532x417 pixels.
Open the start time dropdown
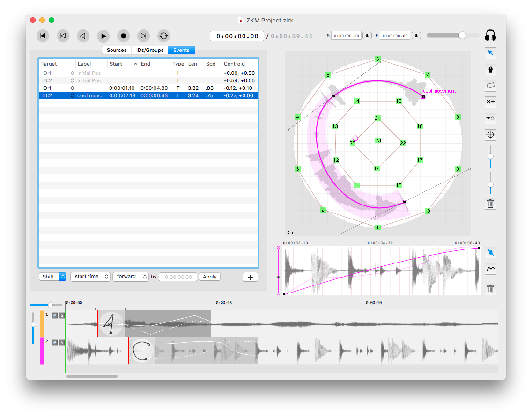[x=90, y=277]
